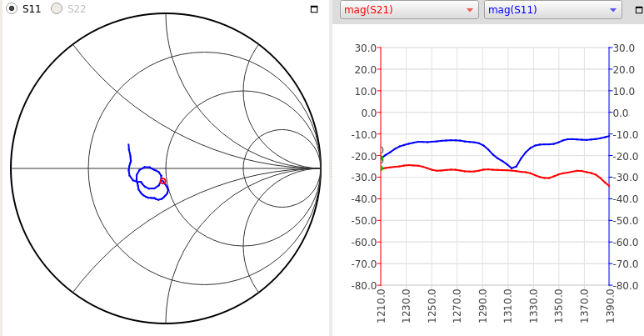This screenshot has width=644, height=336.
Task: Click the left axis 30.0 label
Action: (x=366, y=48)
